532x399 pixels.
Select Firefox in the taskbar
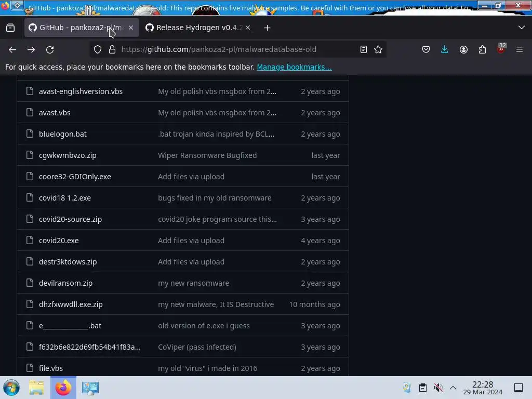click(63, 388)
